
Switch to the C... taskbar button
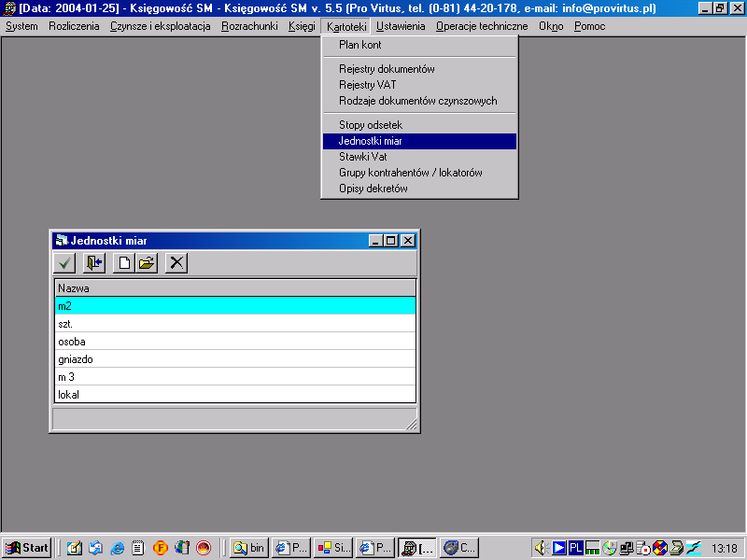(459, 548)
